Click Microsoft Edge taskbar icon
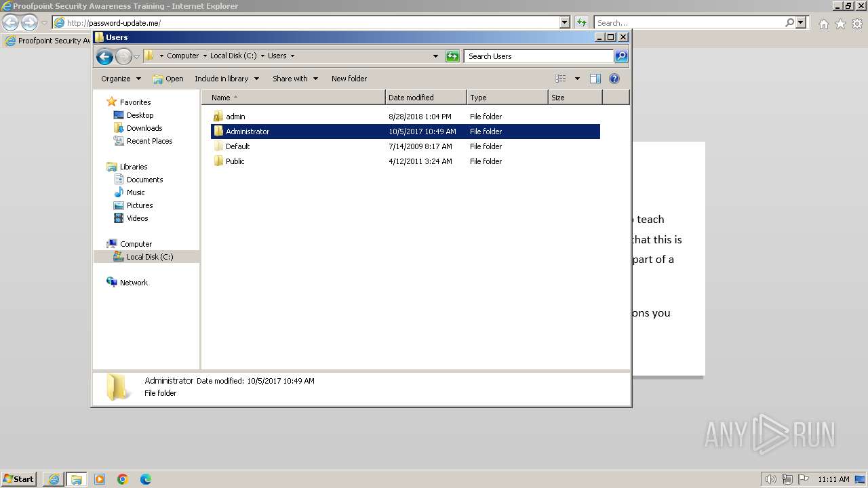868x488 pixels. pos(146,479)
